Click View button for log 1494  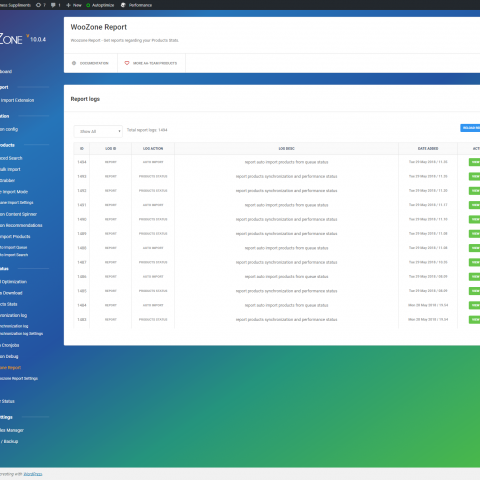click(475, 162)
